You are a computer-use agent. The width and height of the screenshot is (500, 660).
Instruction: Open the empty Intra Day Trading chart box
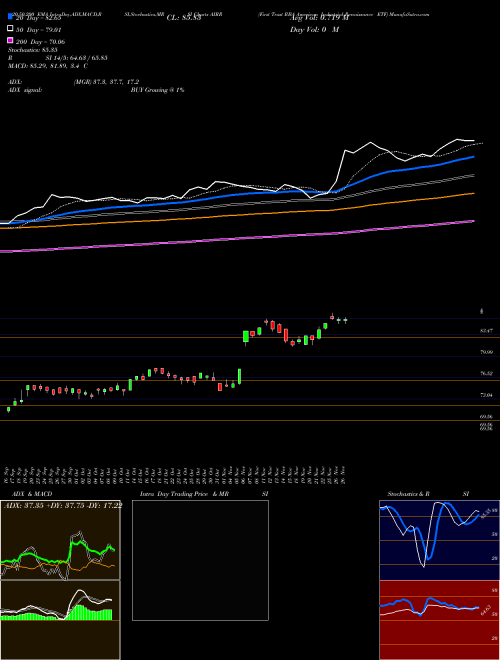pyautogui.click(x=200, y=560)
